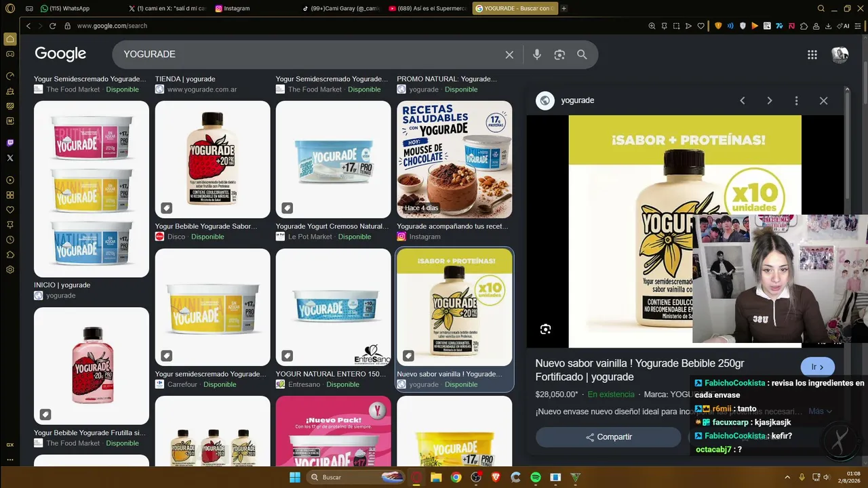The image size is (868, 488).
Task: Search inside the preview image with Lens
Action: [x=545, y=329]
